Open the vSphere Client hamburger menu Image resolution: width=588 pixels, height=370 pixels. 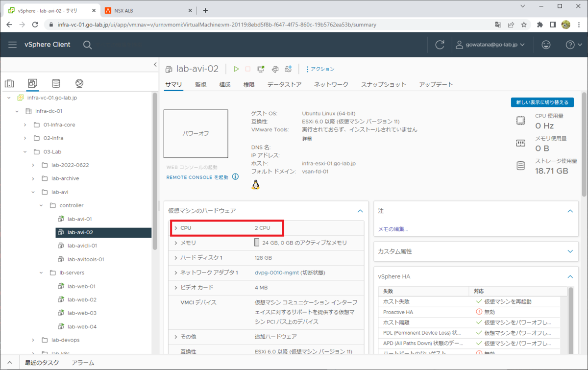[x=12, y=45]
